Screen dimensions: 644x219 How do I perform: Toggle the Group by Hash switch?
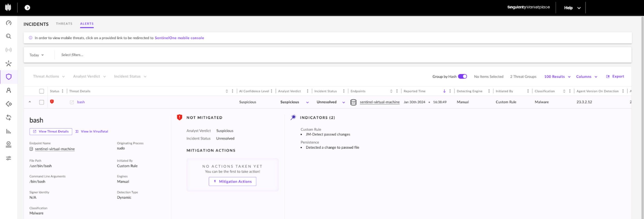(x=462, y=76)
